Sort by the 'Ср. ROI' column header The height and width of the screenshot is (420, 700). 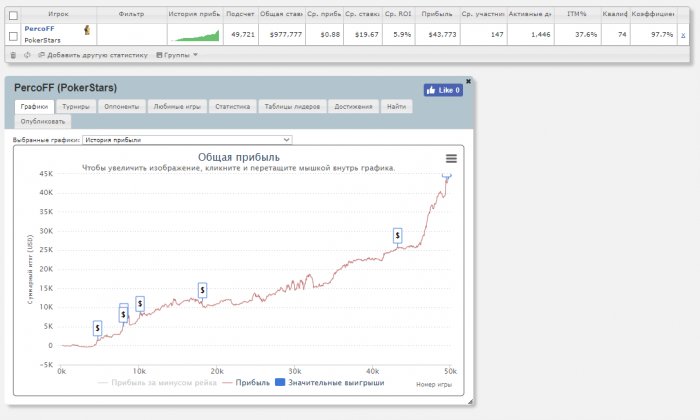click(398, 14)
